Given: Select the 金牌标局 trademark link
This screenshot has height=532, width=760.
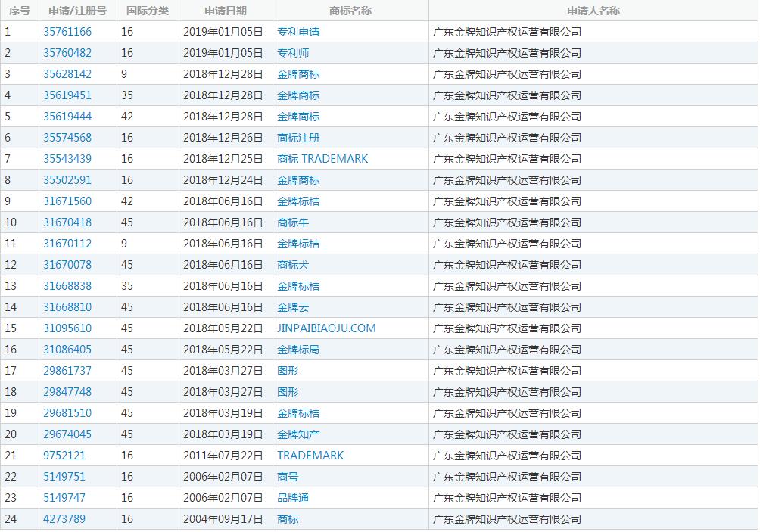Looking at the screenshot, I should click(x=298, y=350).
